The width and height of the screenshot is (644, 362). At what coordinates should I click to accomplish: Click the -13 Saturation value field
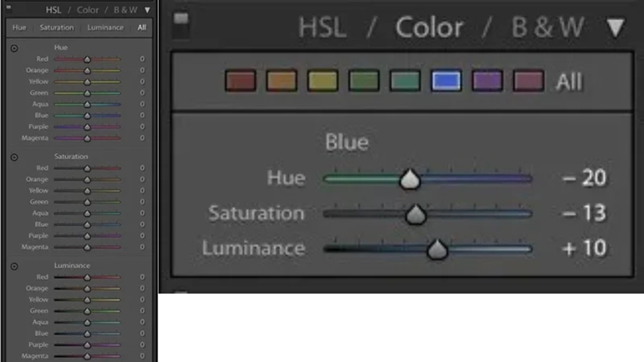(584, 213)
